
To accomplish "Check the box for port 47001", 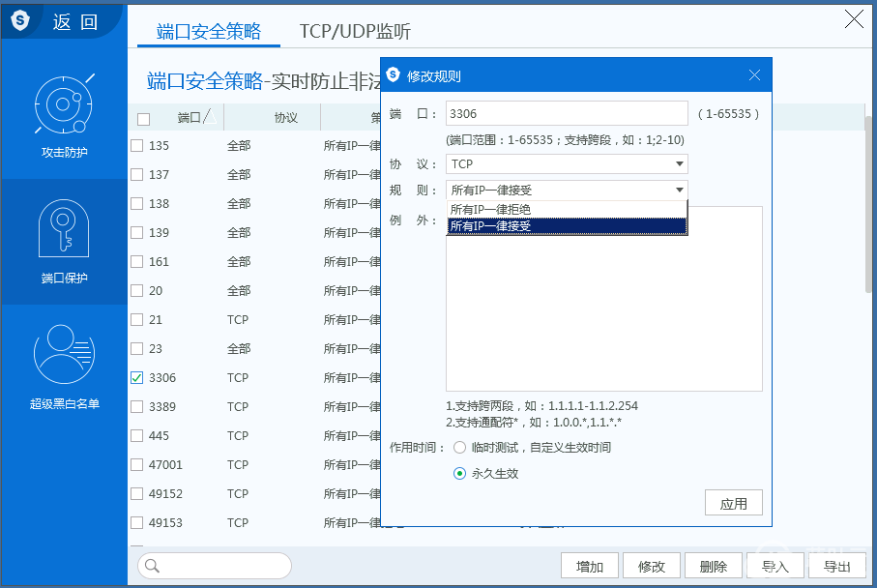I will [x=136, y=464].
